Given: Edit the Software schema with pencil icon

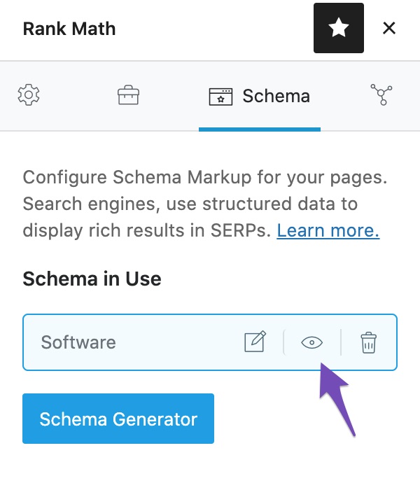Looking at the screenshot, I should click(x=255, y=342).
